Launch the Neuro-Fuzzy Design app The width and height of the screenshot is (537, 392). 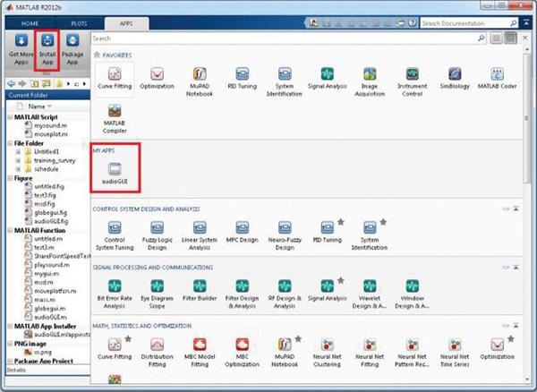click(x=285, y=236)
